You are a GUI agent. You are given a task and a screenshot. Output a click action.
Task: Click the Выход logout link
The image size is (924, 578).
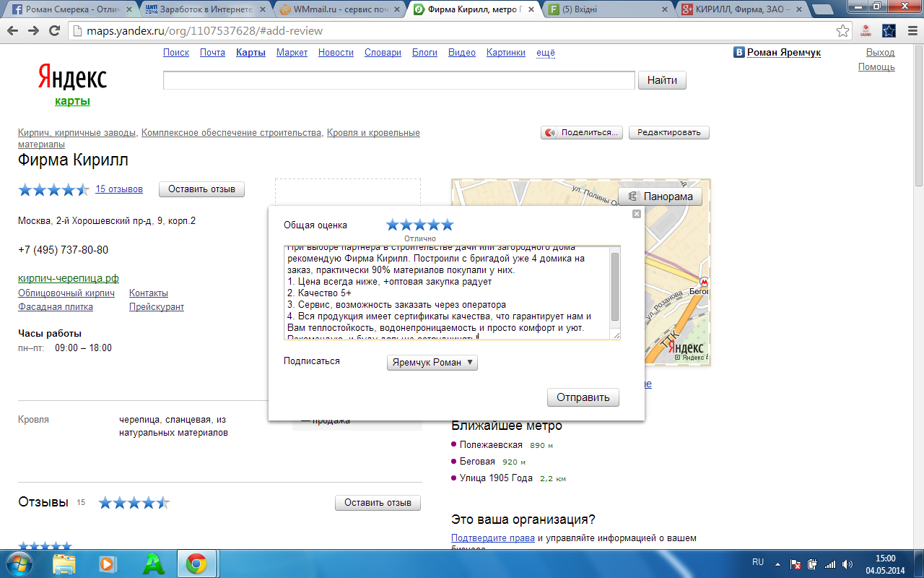(x=880, y=53)
